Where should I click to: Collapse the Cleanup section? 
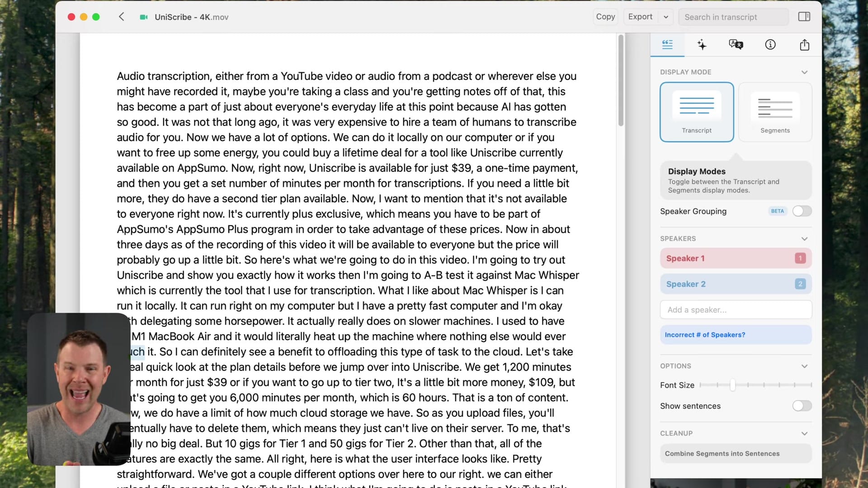[804, 433]
